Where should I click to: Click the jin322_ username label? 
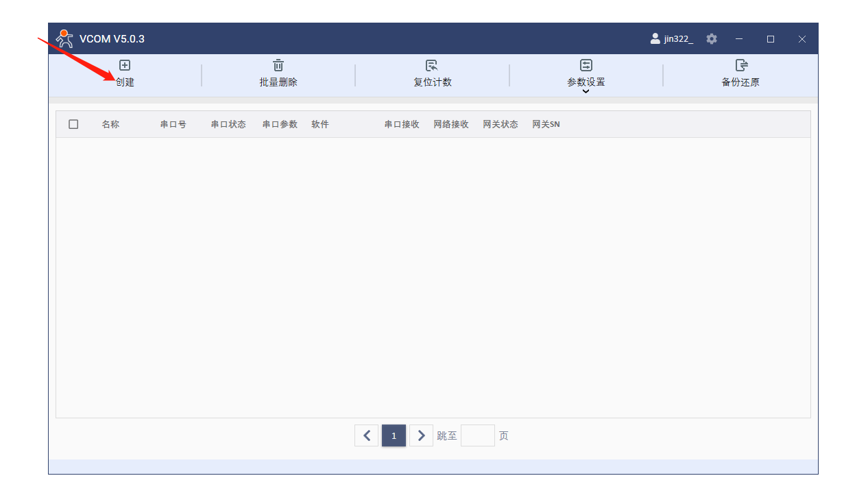coord(678,39)
